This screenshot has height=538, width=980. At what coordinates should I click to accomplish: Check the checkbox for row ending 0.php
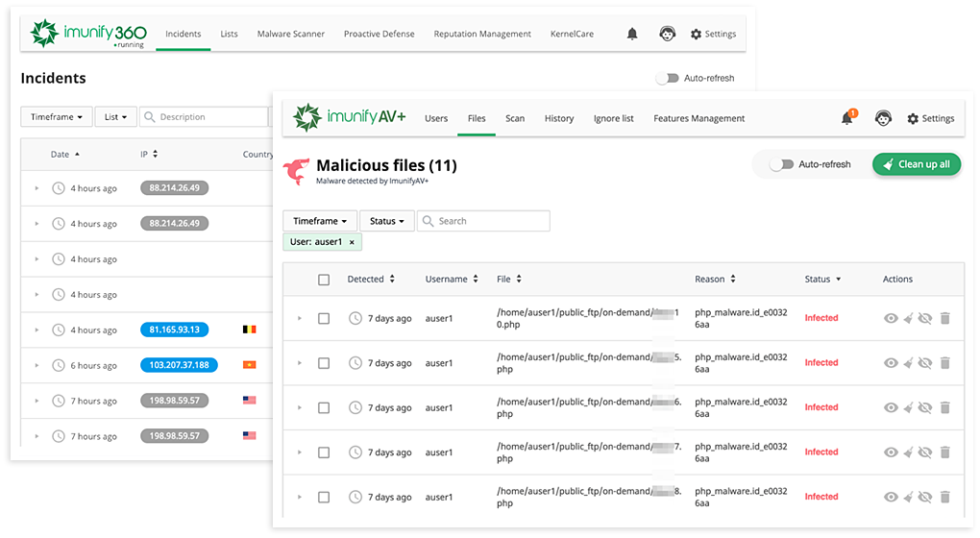pyautogui.click(x=324, y=319)
